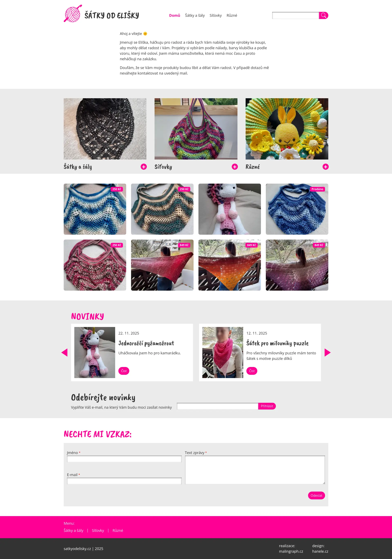The height and width of the screenshot is (559, 392).
Task: Click Přihlásit newsletter button
Action: coord(267,406)
